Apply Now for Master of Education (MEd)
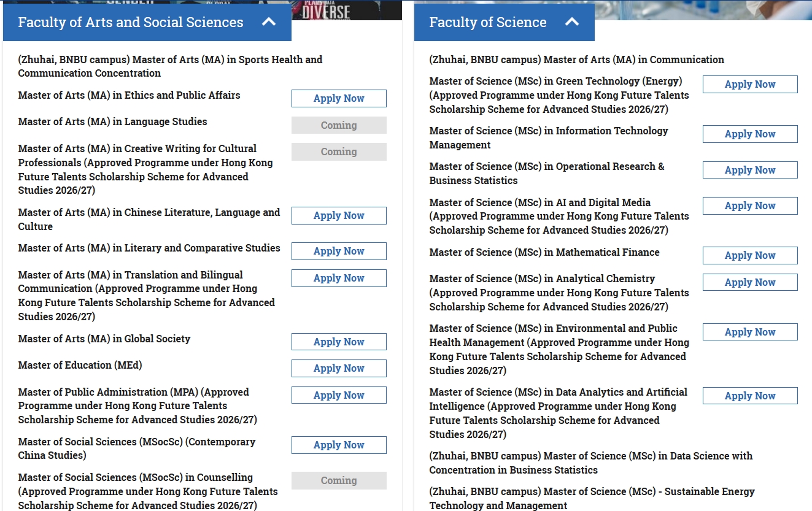This screenshot has width=812, height=511. pyautogui.click(x=339, y=369)
